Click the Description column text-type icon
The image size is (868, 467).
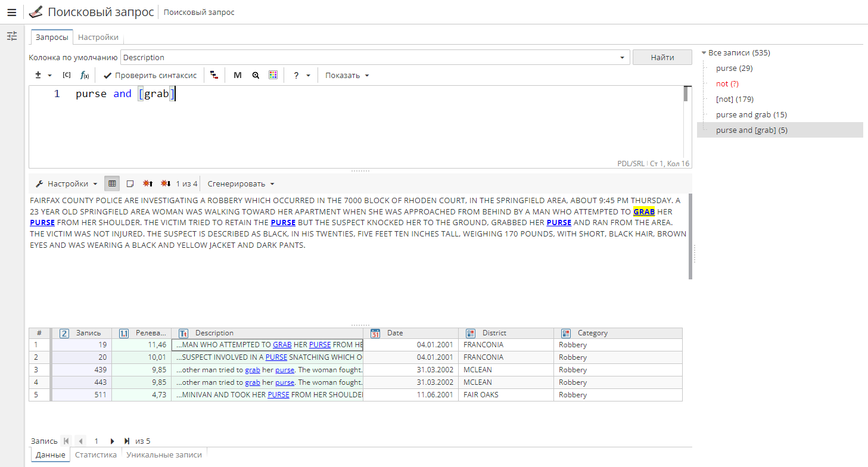[x=183, y=333]
